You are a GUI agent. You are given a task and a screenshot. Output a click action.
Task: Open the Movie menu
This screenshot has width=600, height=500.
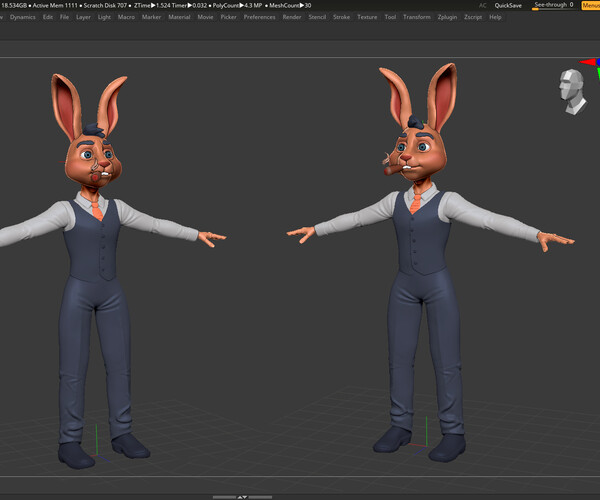coord(205,17)
